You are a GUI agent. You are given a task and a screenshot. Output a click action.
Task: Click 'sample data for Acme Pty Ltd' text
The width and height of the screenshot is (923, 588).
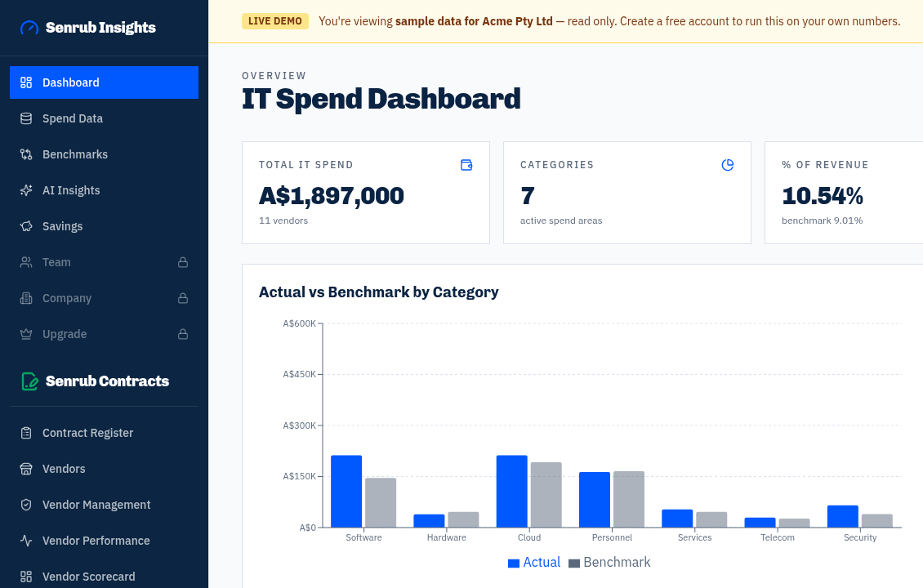click(x=474, y=21)
